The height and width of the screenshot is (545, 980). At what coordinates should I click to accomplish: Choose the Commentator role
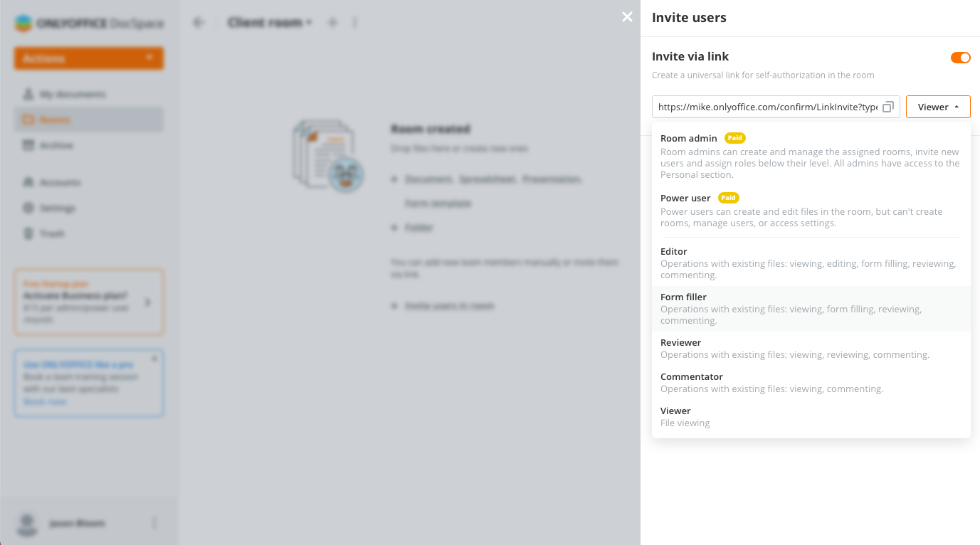[811, 383]
